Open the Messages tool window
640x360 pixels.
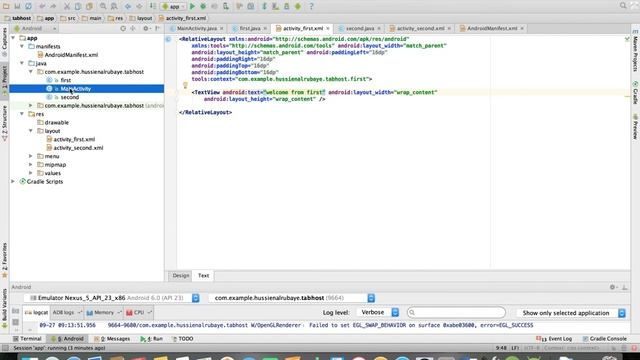(x=112, y=339)
